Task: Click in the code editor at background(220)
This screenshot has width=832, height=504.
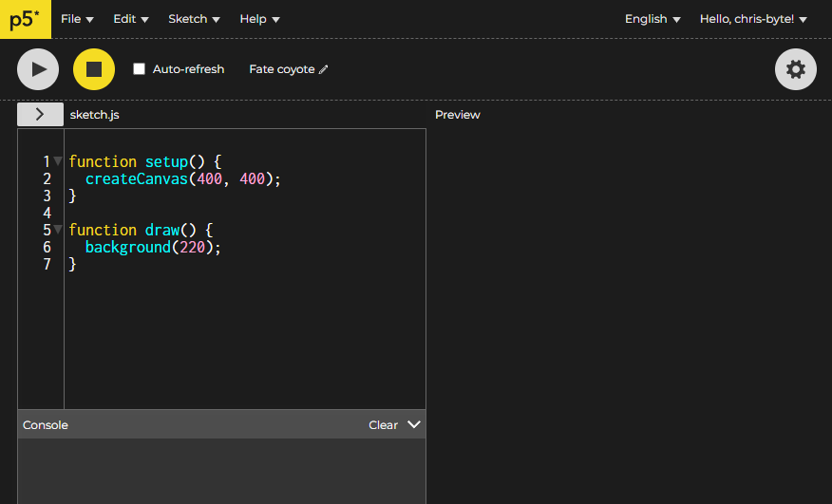Action: point(152,247)
